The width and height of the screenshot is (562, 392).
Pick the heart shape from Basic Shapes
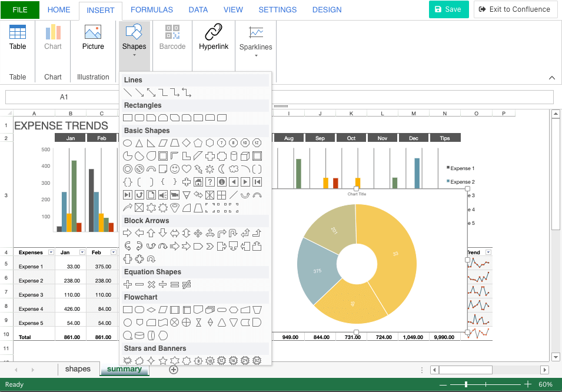(187, 169)
